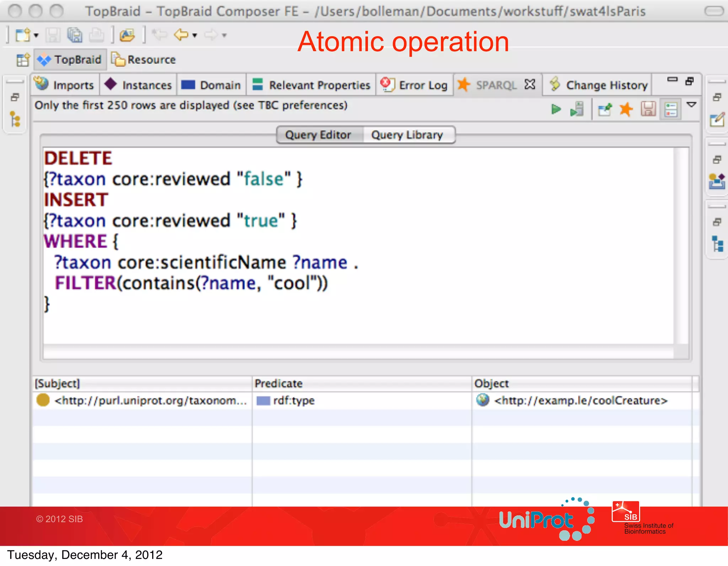Restore the second right sidebar view group

click(717, 160)
